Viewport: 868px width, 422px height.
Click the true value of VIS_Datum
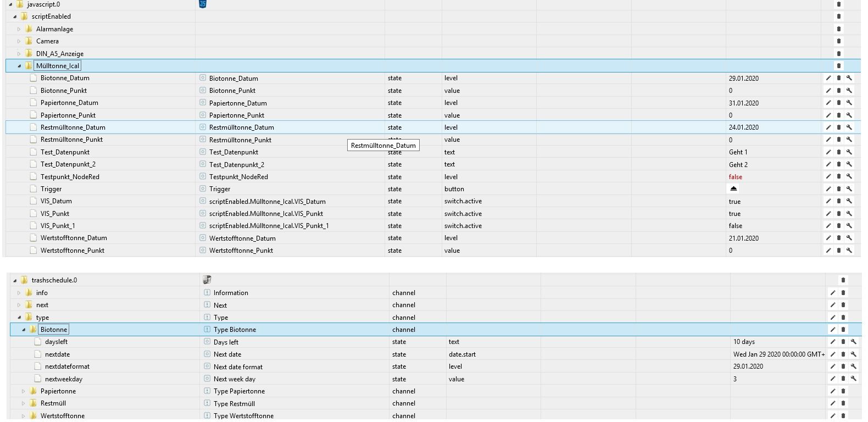point(735,201)
